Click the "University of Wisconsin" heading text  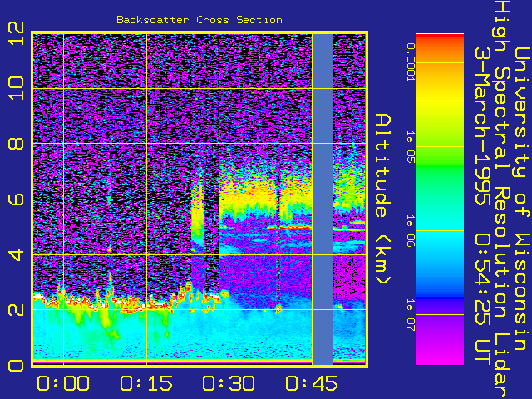pyautogui.click(x=522, y=199)
